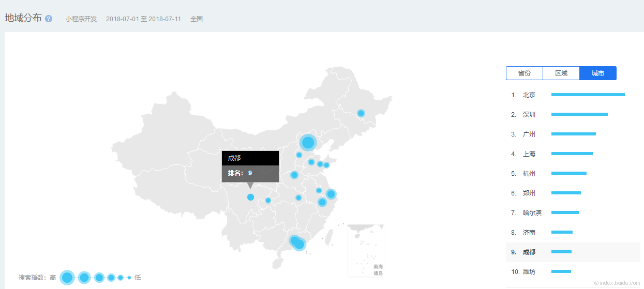
Task: Select the Hangzhou bubble south of Shanghai
Action: (322, 202)
